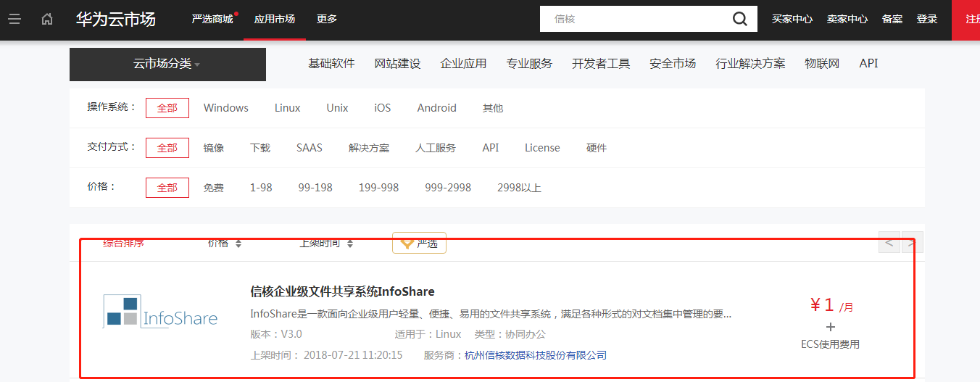Sort results by 价格

click(225, 244)
